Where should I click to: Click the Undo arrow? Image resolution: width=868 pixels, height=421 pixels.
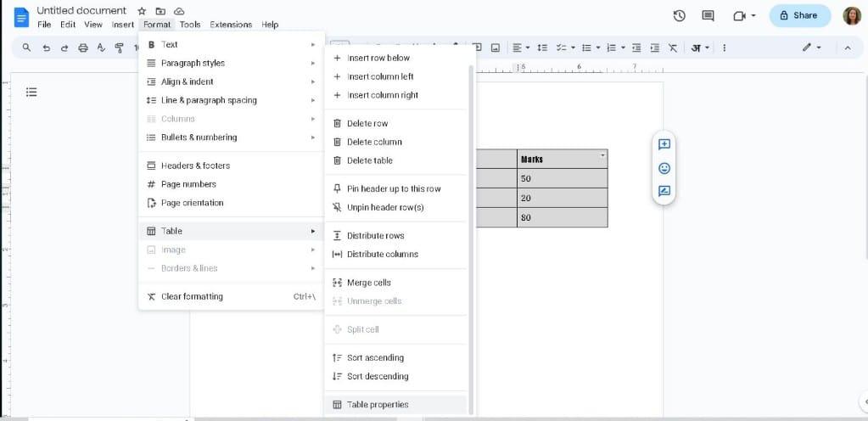pyautogui.click(x=47, y=48)
